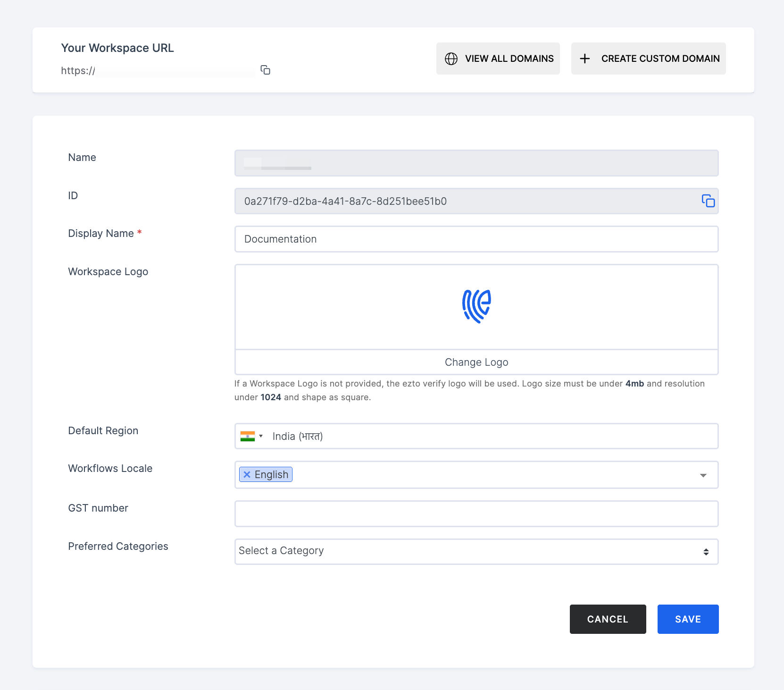The height and width of the screenshot is (690, 784).
Task: Remove the English locale tag
Action: (x=247, y=474)
